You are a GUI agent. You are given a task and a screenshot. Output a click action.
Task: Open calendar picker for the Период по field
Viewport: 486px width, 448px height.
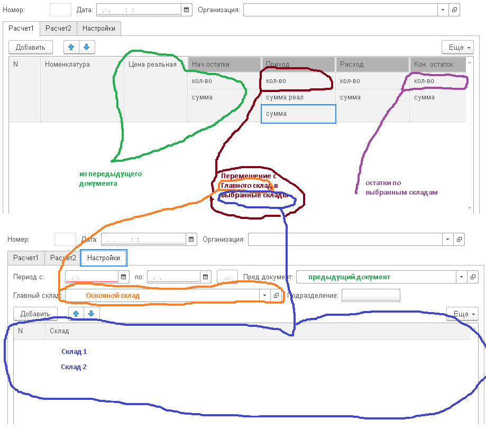click(x=206, y=277)
